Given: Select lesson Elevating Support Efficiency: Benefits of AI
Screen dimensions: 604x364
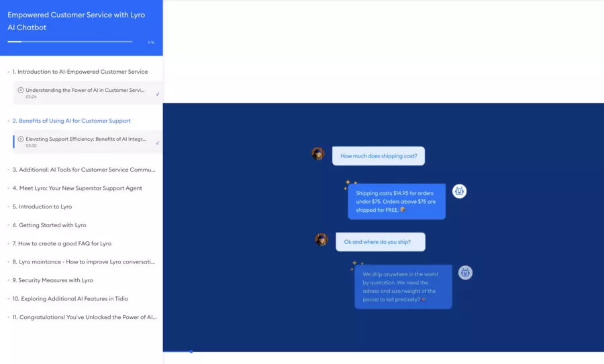Looking at the screenshot, I should pos(88,141).
